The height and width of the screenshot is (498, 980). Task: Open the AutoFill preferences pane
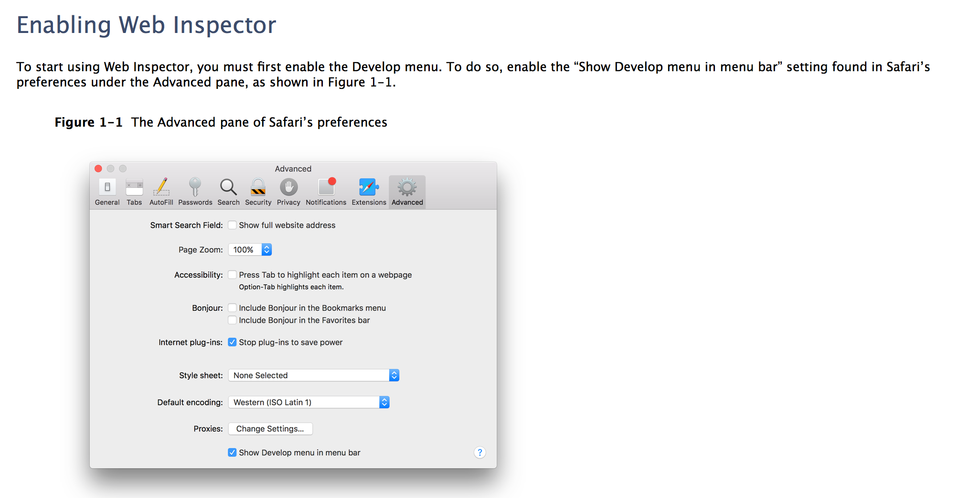point(161,192)
